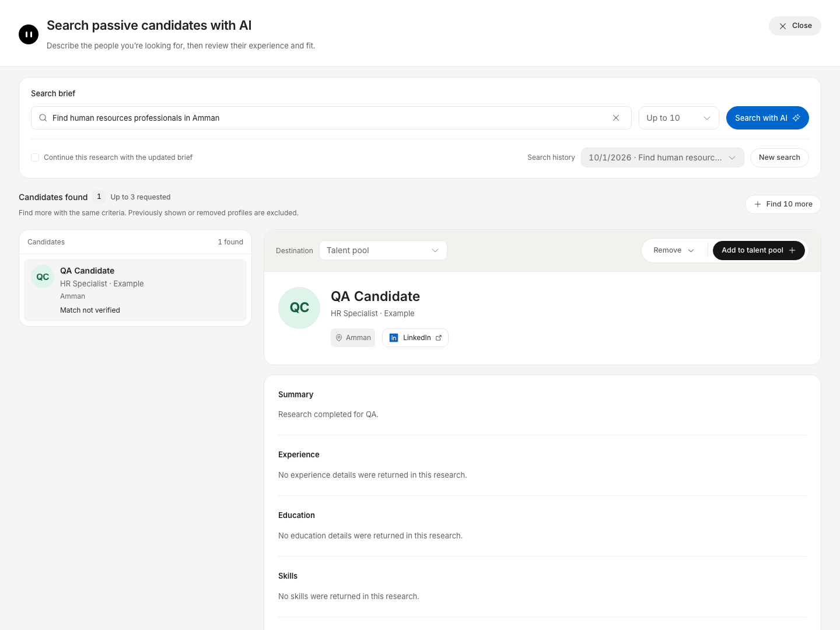
Task: Open the Talent pool destination dropdown
Action: point(383,250)
